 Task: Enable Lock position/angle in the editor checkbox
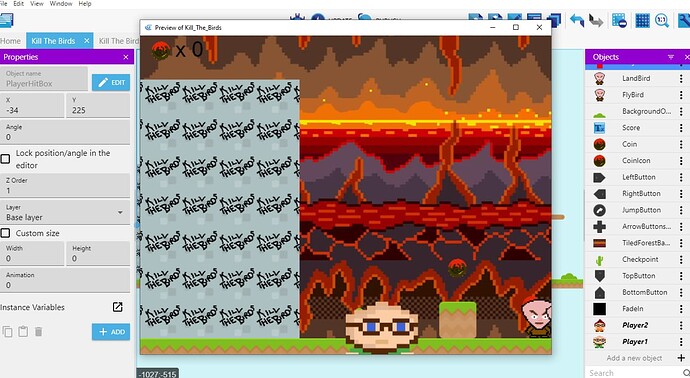click(x=5, y=159)
